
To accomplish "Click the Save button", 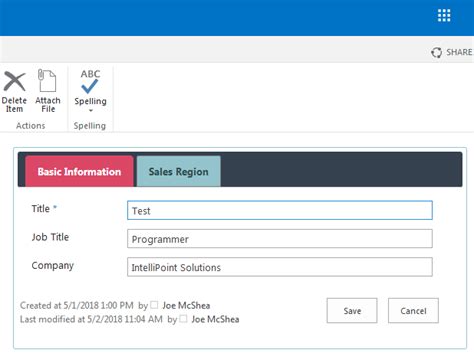I will point(352,311).
